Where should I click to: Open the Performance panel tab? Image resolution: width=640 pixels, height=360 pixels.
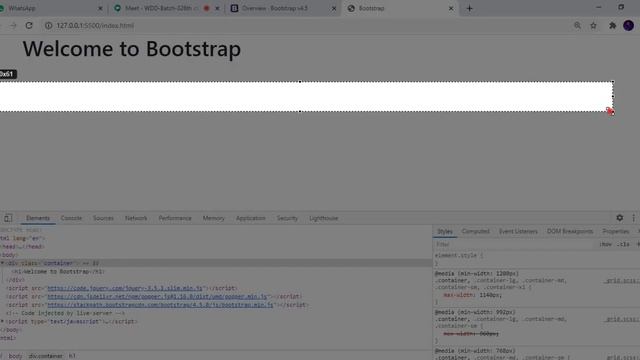pyautogui.click(x=175, y=218)
